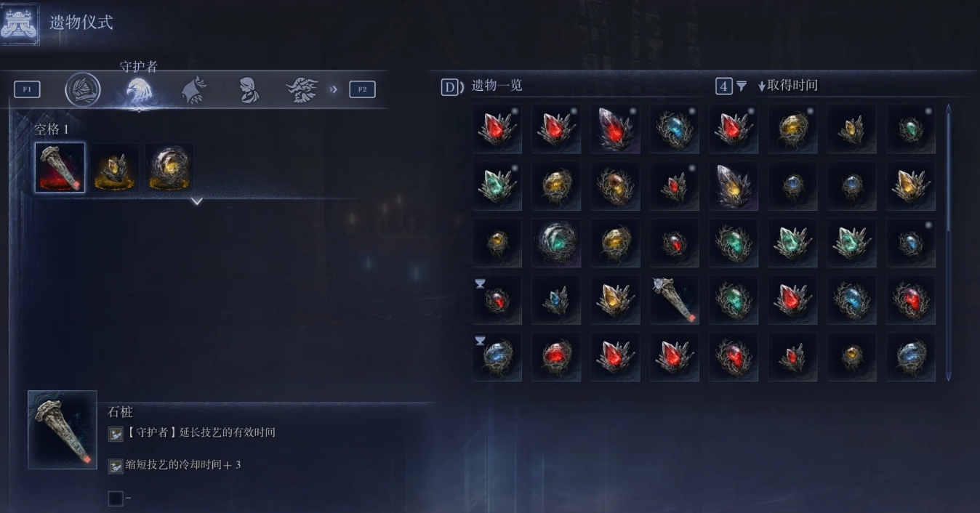Click the 遗物仪式 title header
Image resolution: width=980 pixels, height=513 pixels.
click(81, 23)
